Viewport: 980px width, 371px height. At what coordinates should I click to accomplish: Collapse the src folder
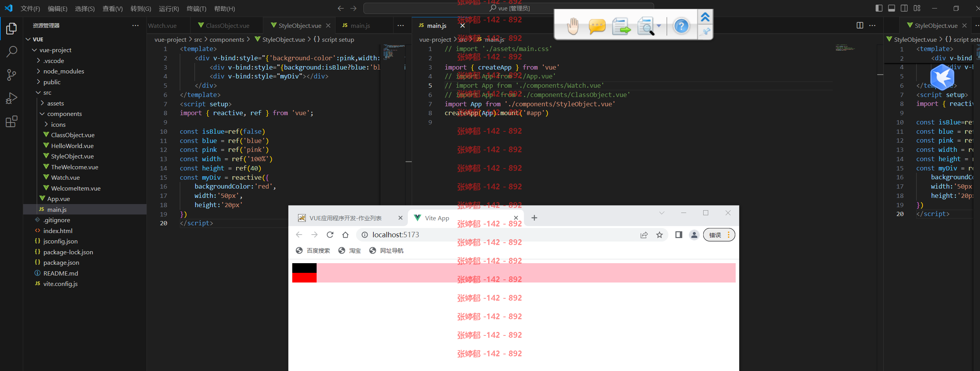pos(38,92)
